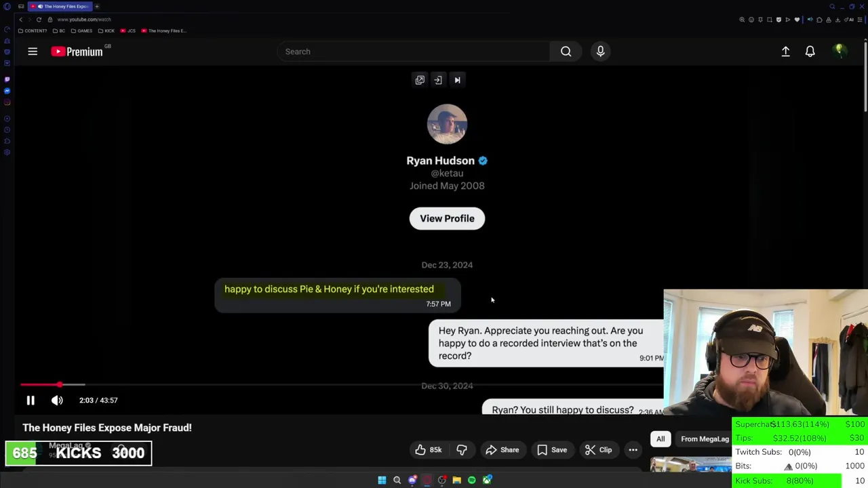Click the zoom magnifier icon in browser toolbar
The height and width of the screenshot is (488, 868).
[742, 20]
